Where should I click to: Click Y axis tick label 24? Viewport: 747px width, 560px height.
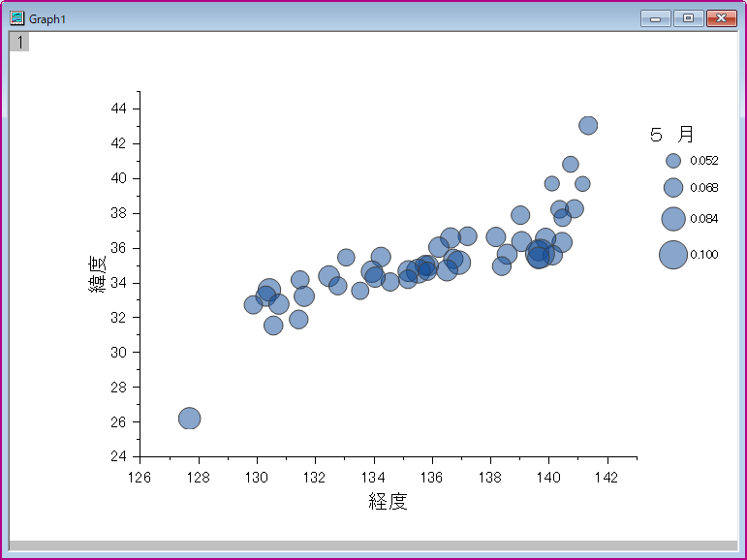coord(118,456)
